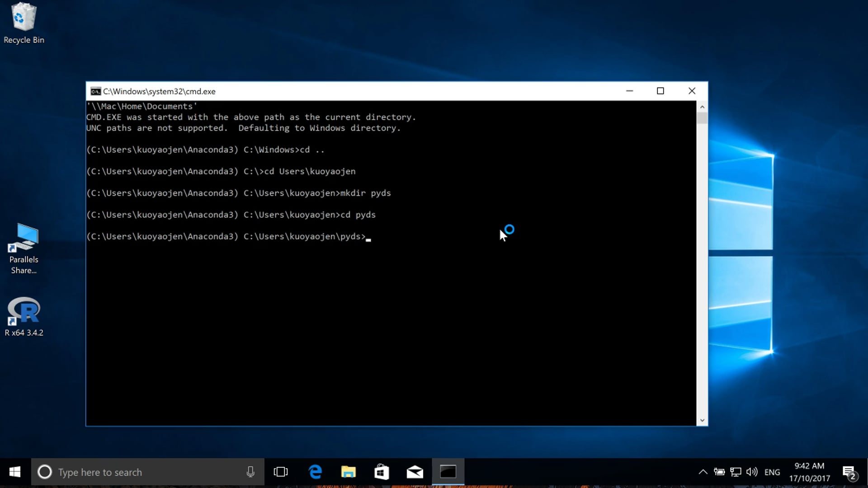Open the Parallels Shared Folders shortcut
868x488 pixels.
point(24,248)
